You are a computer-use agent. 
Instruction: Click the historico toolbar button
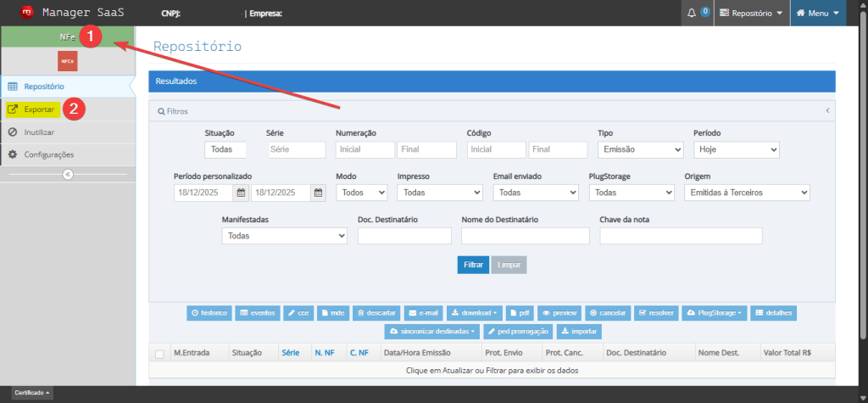pyautogui.click(x=209, y=313)
